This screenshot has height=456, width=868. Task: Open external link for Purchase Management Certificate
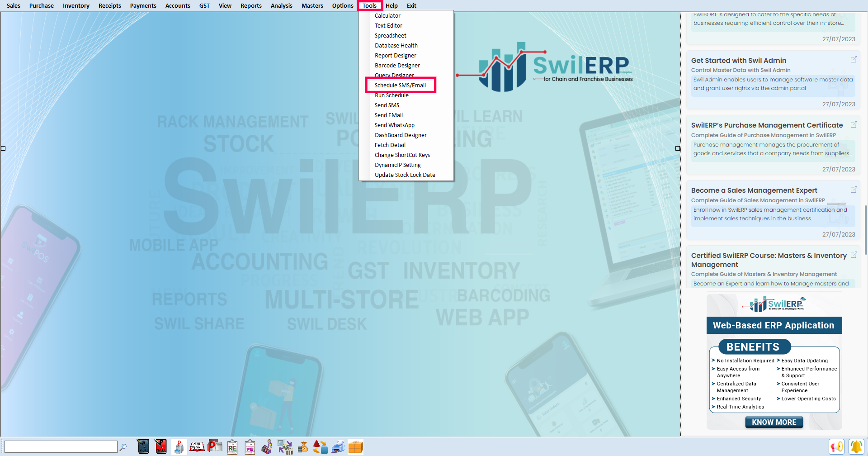pyautogui.click(x=854, y=124)
